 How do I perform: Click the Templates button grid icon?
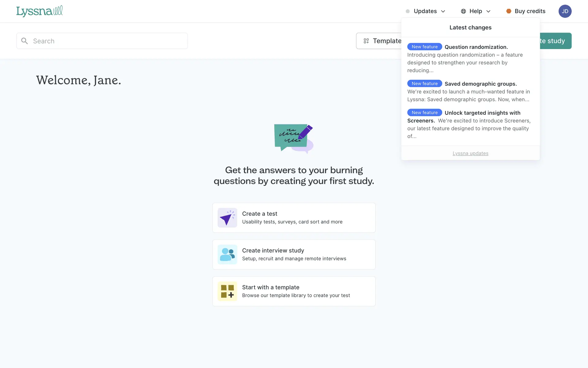[366, 41]
